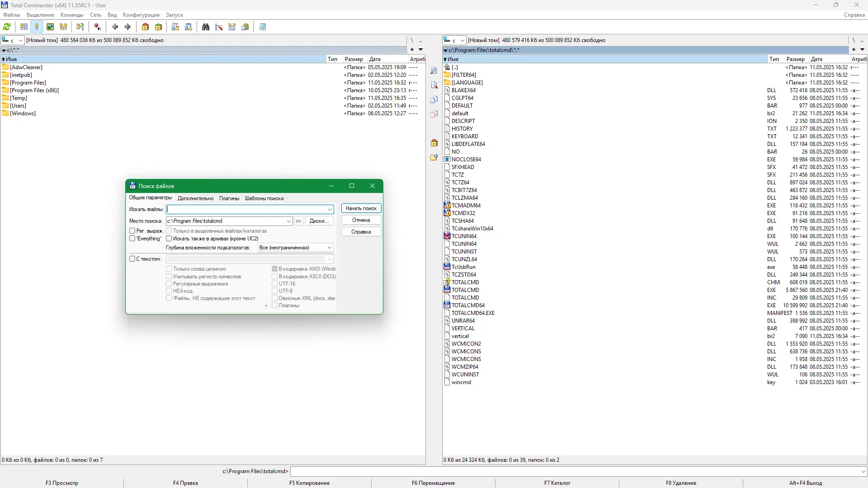The image size is (868, 488).
Task: Click the multi-rename tool toolbar icon
Action: 219,27
